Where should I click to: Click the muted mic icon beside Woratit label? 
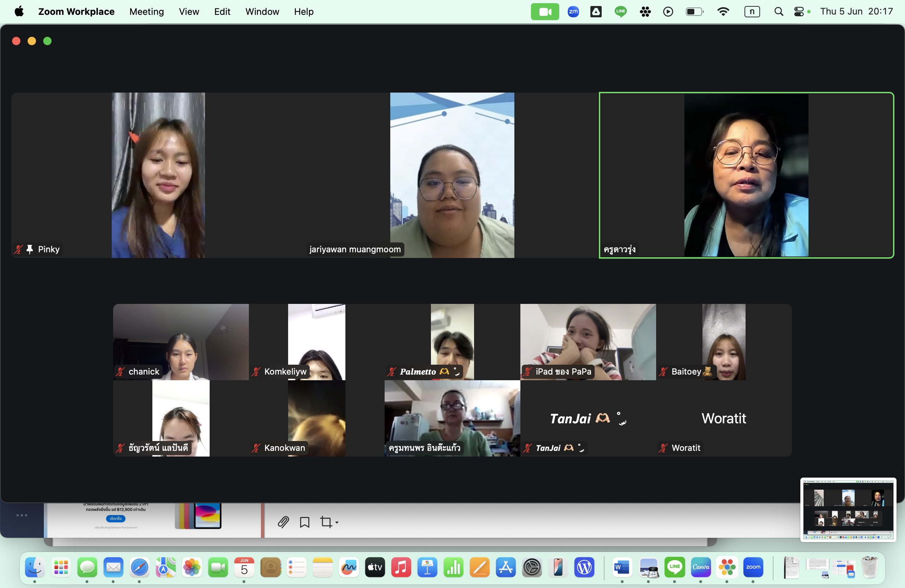(663, 448)
